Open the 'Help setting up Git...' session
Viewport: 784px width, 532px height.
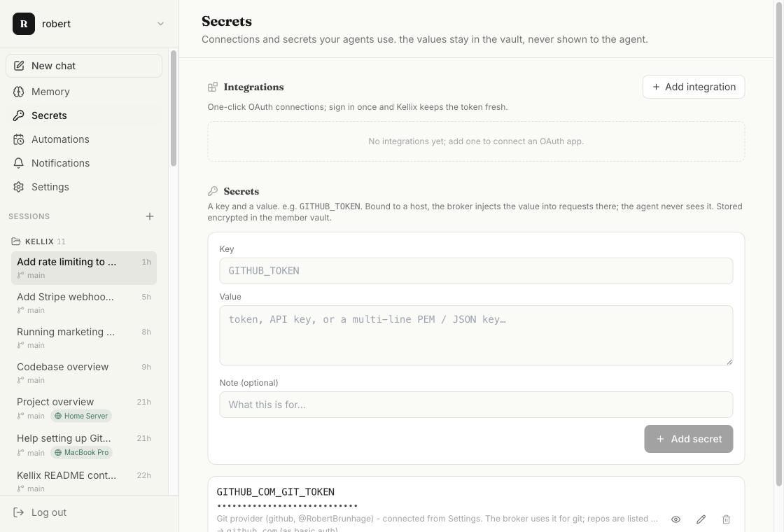pyautogui.click(x=84, y=445)
